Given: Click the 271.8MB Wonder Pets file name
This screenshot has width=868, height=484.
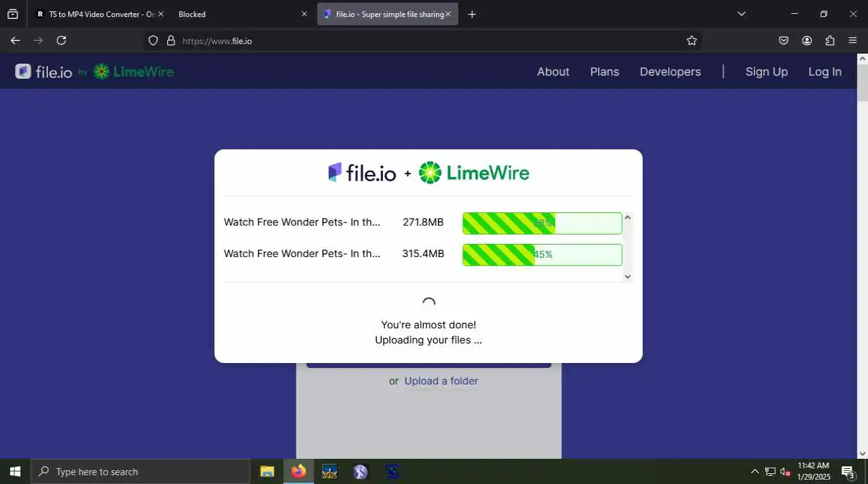Looking at the screenshot, I should point(302,222).
